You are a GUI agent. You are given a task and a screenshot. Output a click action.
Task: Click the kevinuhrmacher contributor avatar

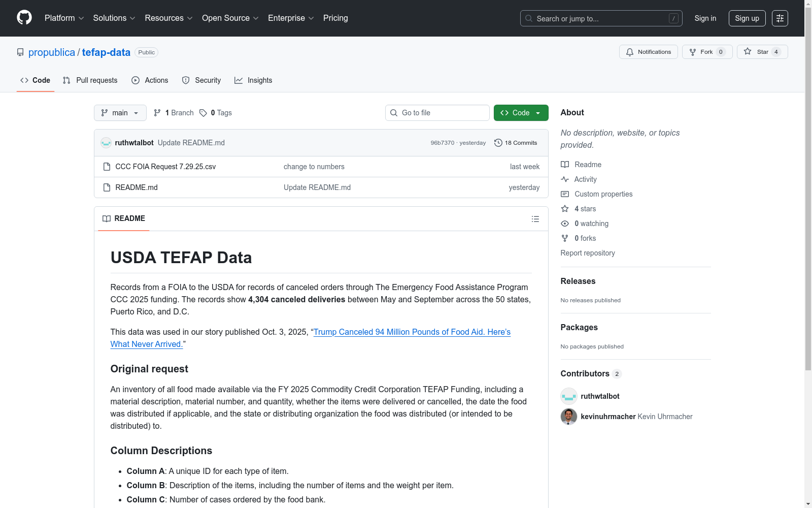[569, 417]
